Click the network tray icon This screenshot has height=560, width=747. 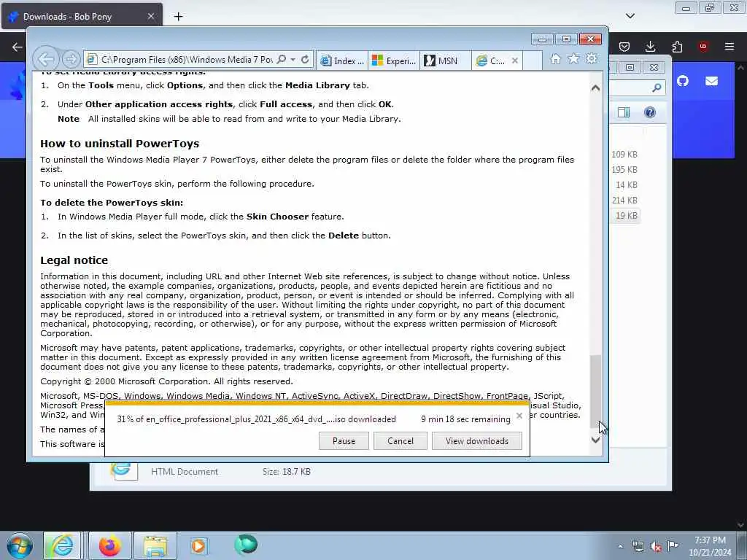pos(638,546)
